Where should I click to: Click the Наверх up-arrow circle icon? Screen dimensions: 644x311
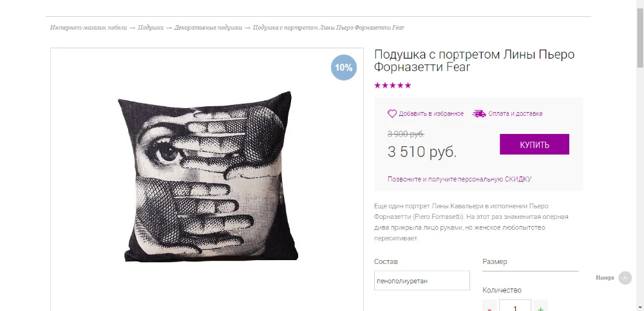point(625,278)
